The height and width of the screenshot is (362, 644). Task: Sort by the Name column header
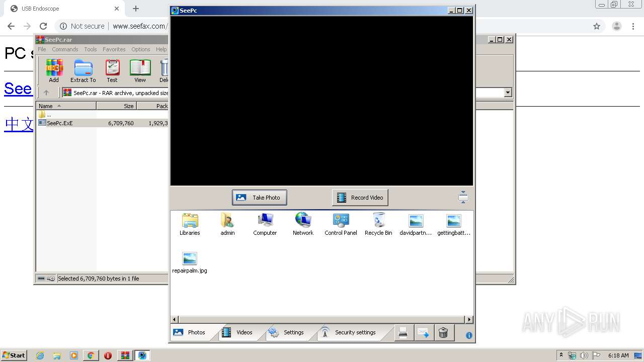66,106
